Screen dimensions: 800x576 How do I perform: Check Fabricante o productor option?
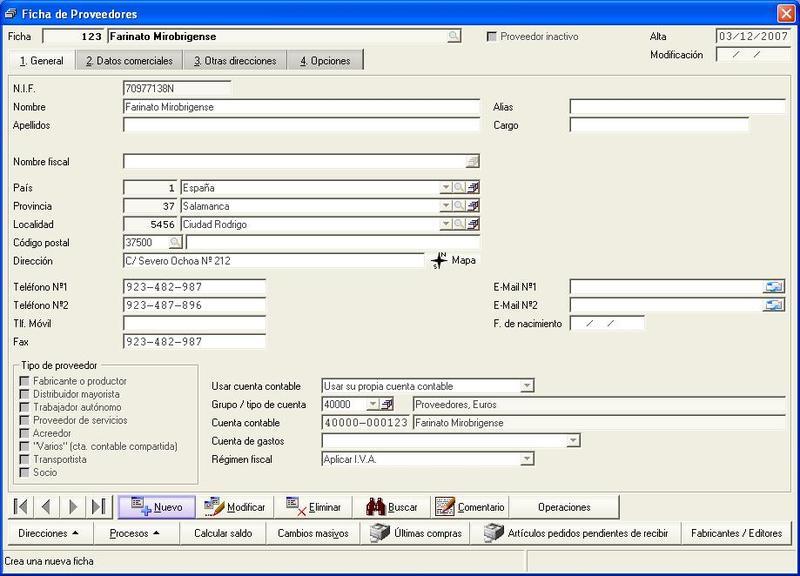(x=24, y=381)
